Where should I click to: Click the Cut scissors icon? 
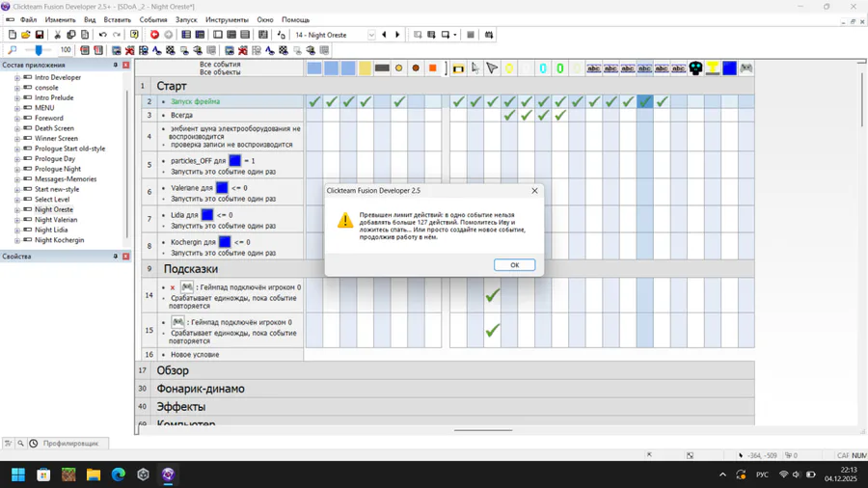click(57, 35)
